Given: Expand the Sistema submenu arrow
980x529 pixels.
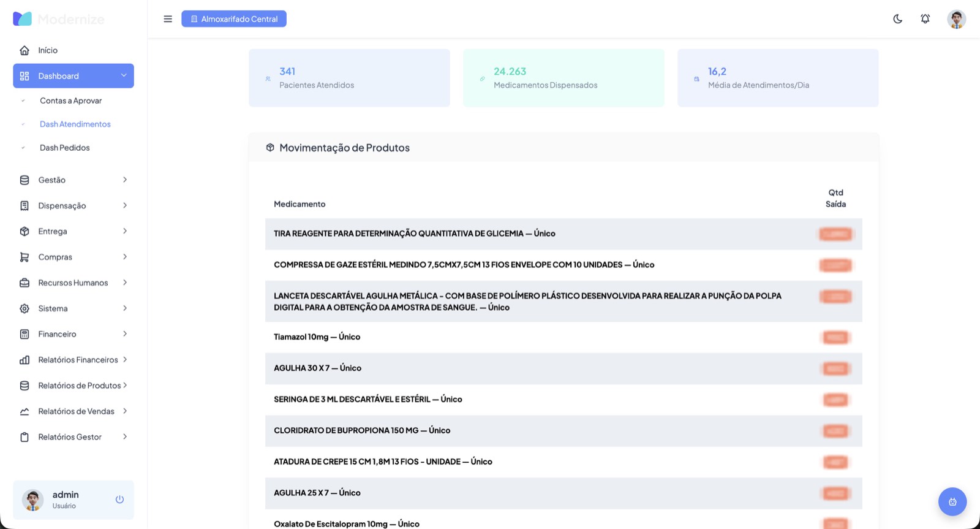Looking at the screenshot, I should click(x=125, y=309).
